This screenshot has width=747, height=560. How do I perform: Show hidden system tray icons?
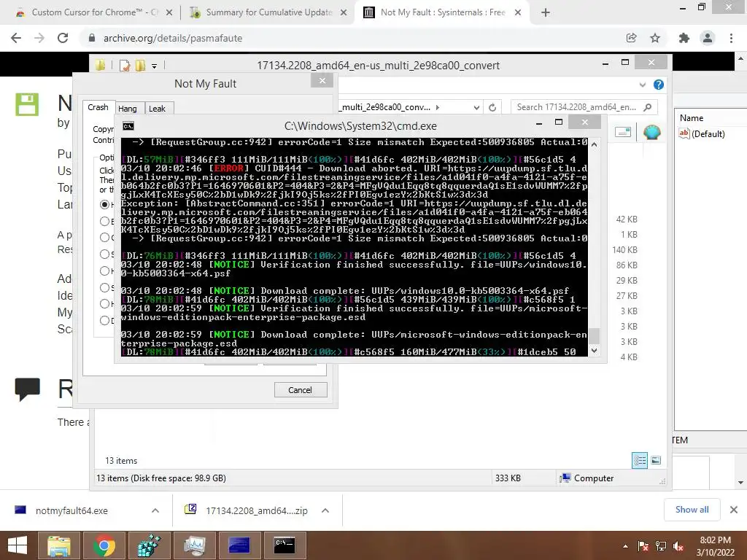click(x=625, y=546)
